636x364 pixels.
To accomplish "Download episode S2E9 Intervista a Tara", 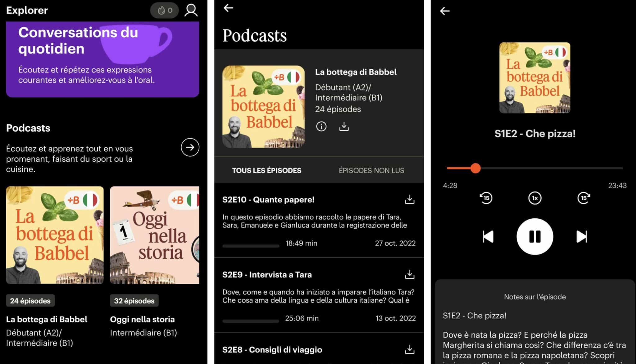I will point(410,274).
